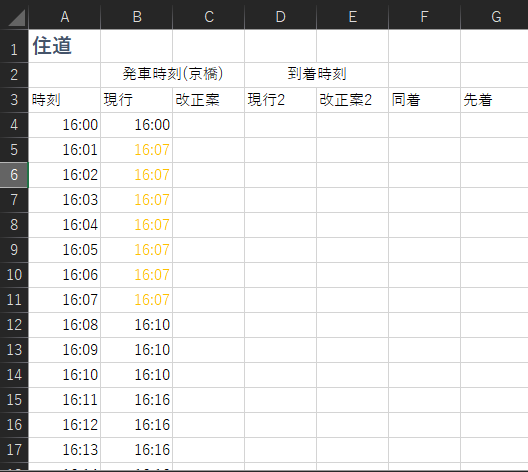Image resolution: width=528 pixels, height=472 pixels.
Task: Click empty cell G4 under 先着
Action: [495, 125]
